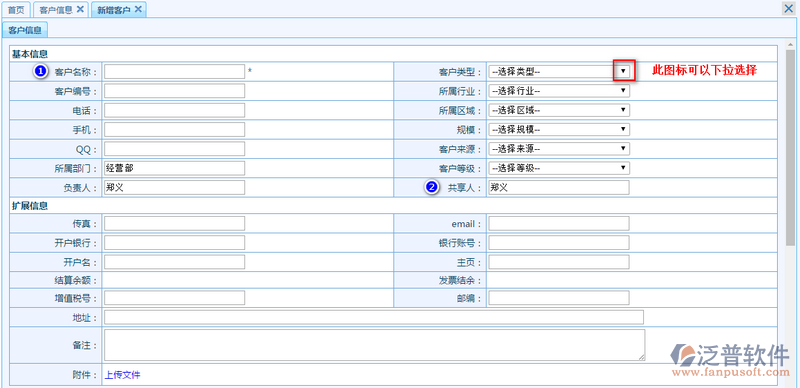Open the 客户类型 dropdown
This screenshot has height=388, width=800.
coord(559,71)
